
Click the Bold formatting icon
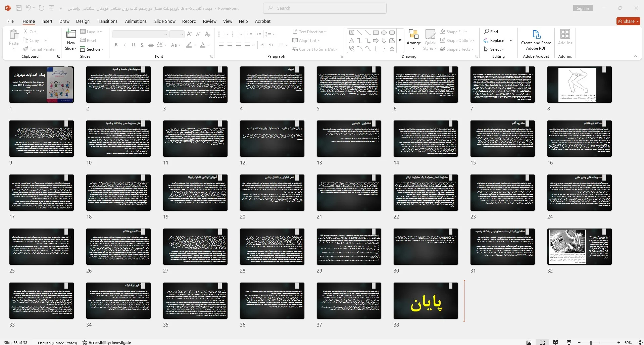click(x=116, y=45)
